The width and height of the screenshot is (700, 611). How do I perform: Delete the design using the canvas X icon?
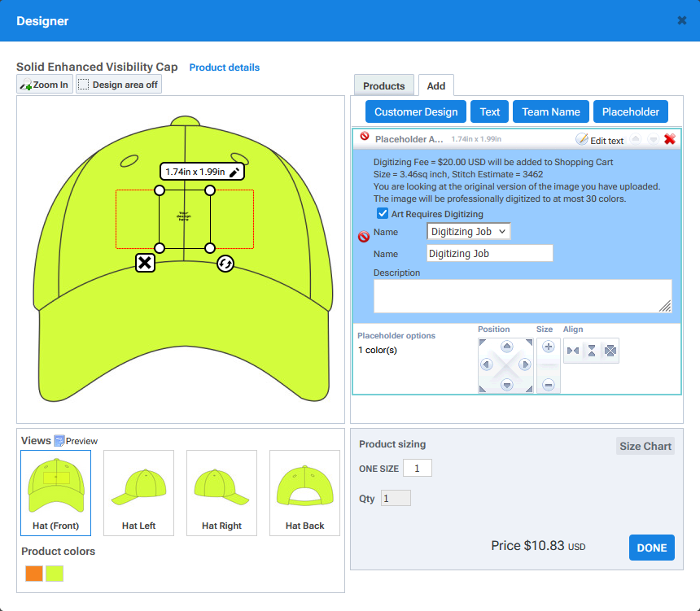(145, 262)
